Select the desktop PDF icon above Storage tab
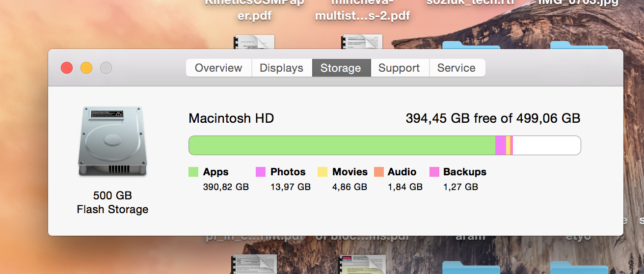 tap(363, 42)
